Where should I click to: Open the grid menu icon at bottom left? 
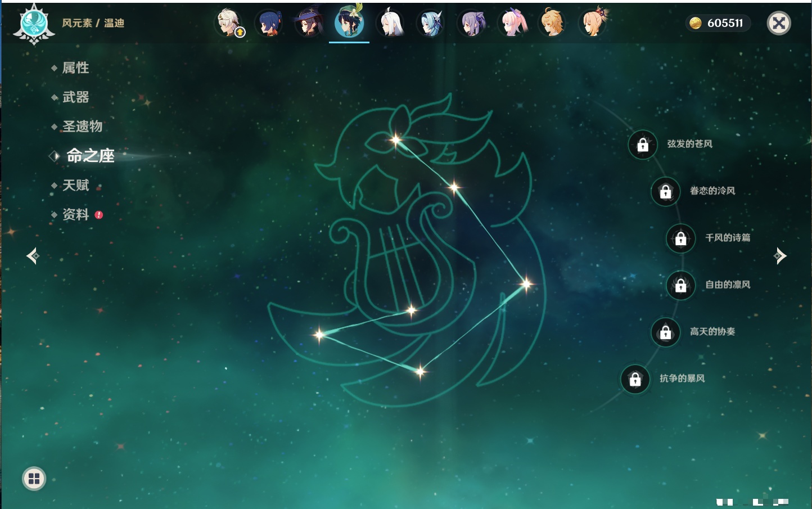34,479
